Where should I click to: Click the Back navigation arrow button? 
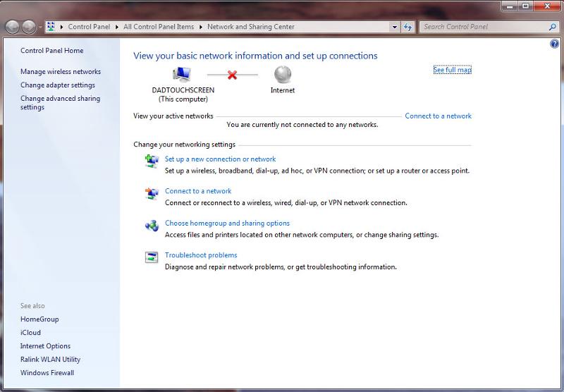click(x=12, y=27)
